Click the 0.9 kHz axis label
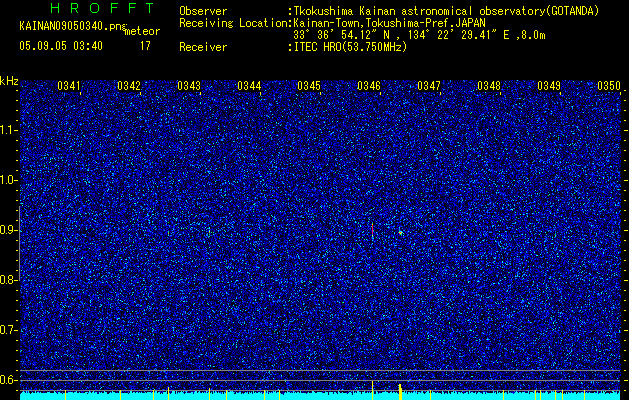 [8, 230]
